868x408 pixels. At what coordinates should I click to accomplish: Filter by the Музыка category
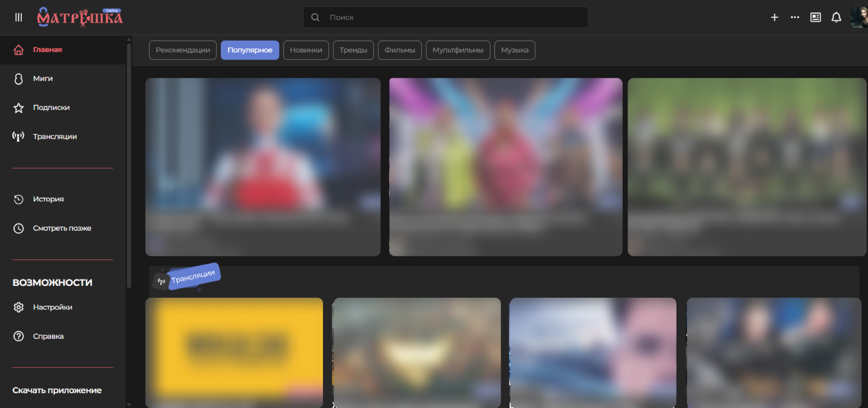515,50
